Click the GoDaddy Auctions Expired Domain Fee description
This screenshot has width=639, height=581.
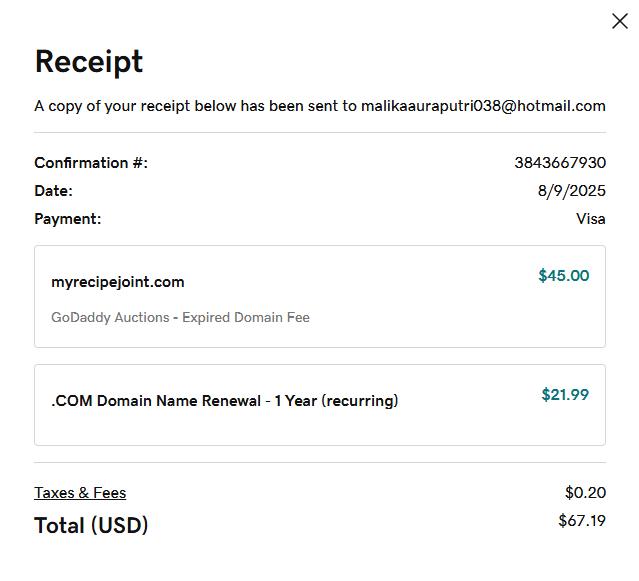pyautogui.click(x=180, y=317)
